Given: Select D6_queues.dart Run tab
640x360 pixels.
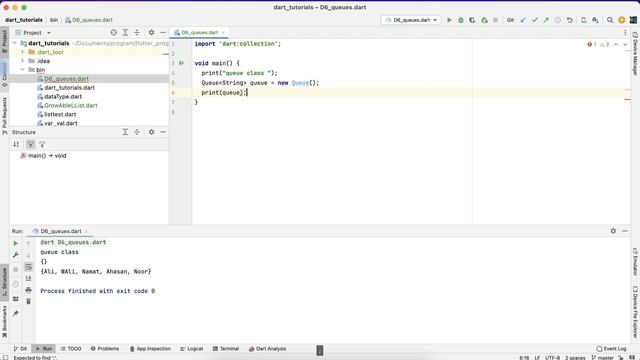Looking at the screenshot, I should pyautogui.click(x=60, y=231).
